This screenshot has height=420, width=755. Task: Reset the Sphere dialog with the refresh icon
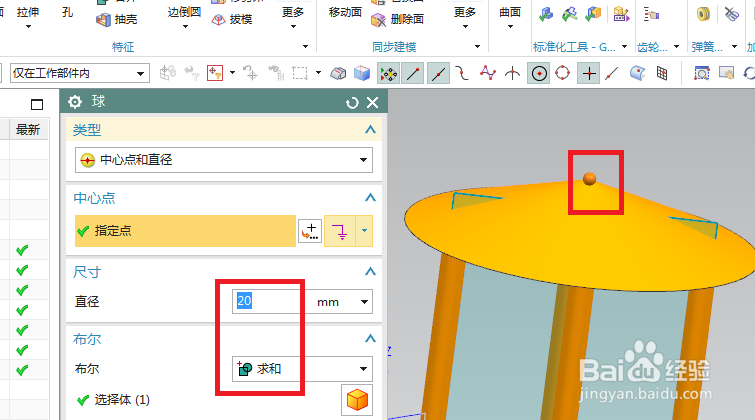tap(352, 103)
